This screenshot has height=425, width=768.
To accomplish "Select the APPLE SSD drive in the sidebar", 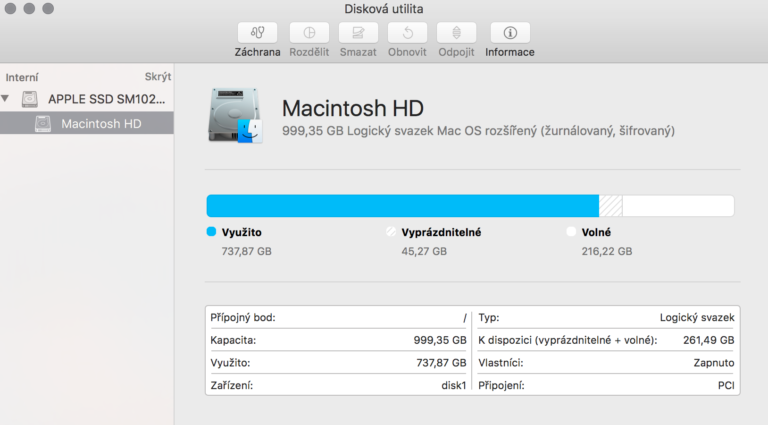I will coord(105,99).
